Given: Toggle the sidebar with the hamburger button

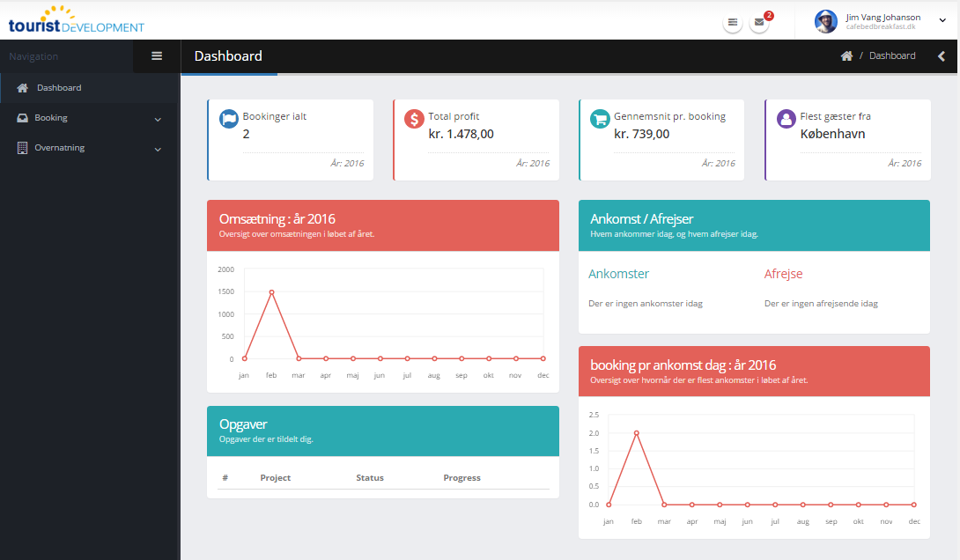Looking at the screenshot, I should click(x=157, y=56).
